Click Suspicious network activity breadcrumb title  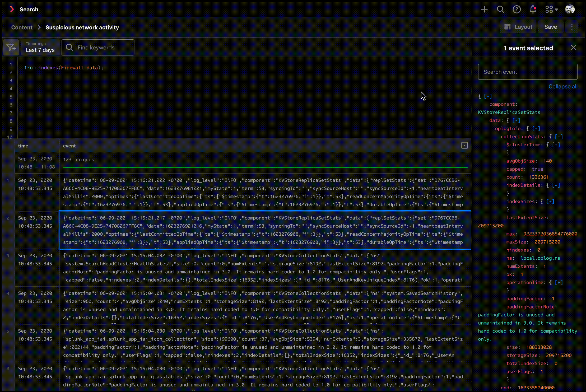click(82, 27)
